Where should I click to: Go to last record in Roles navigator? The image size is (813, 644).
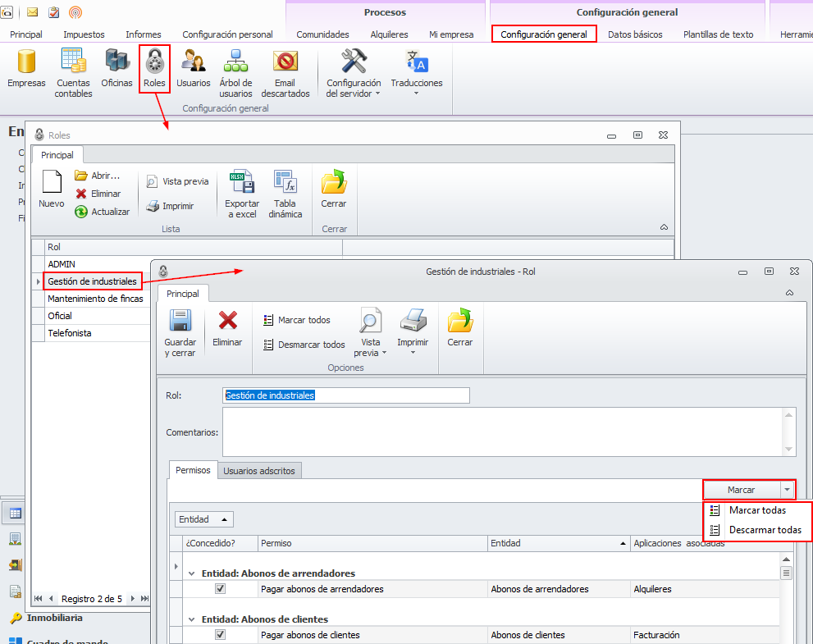coord(144,598)
